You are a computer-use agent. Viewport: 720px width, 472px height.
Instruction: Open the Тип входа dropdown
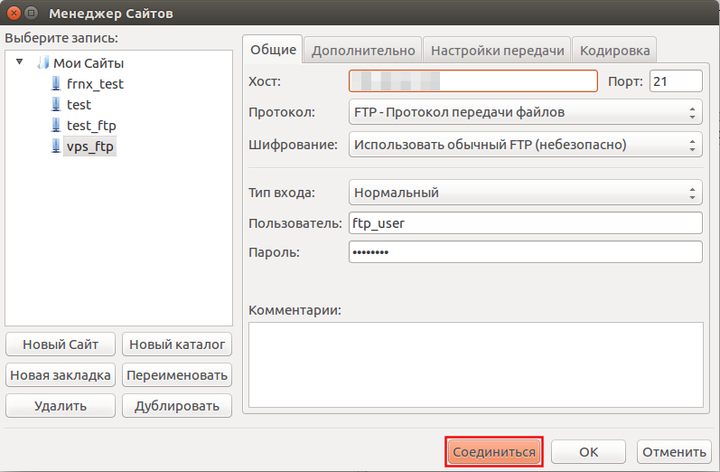(x=525, y=192)
